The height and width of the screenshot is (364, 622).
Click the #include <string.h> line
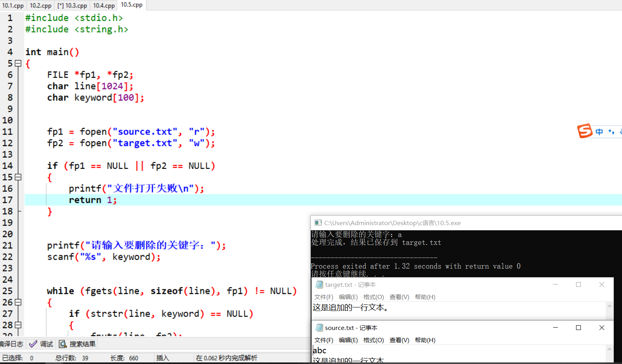pyautogui.click(x=77, y=29)
